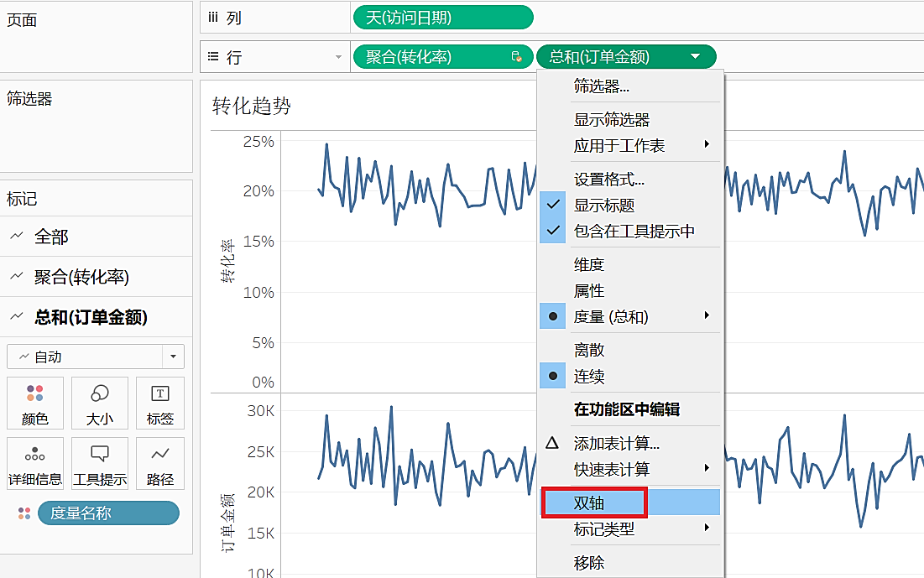The width and height of the screenshot is (924, 578).
Task: Click the rows shelf icon next to 行
Action: click(213, 56)
